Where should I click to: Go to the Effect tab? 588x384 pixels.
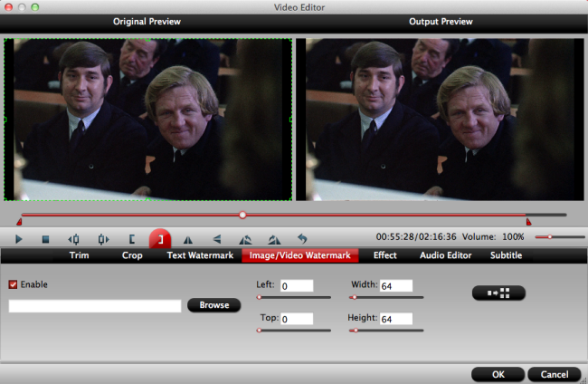[384, 255]
